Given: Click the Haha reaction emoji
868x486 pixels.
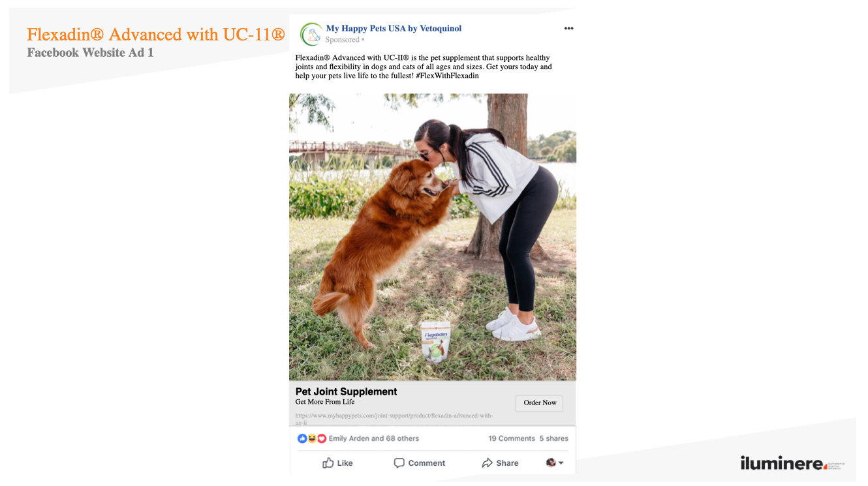Looking at the screenshot, I should click(x=312, y=438).
